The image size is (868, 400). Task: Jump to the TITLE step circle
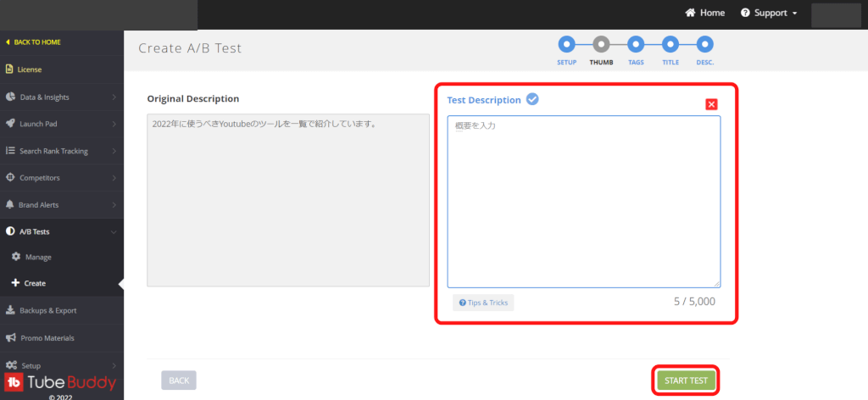pos(670,44)
